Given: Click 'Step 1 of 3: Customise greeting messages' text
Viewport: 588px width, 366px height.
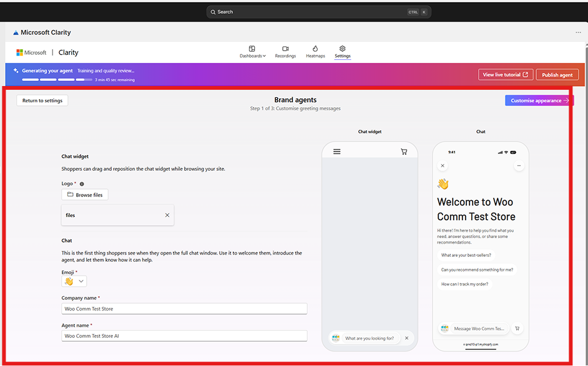Looking at the screenshot, I should click(295, 108).
